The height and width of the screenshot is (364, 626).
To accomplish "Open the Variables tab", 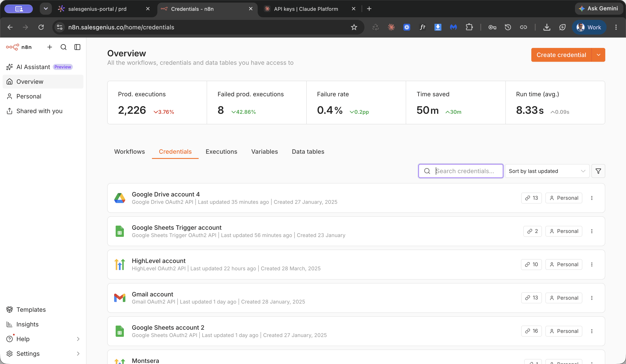I will point(265,152).
